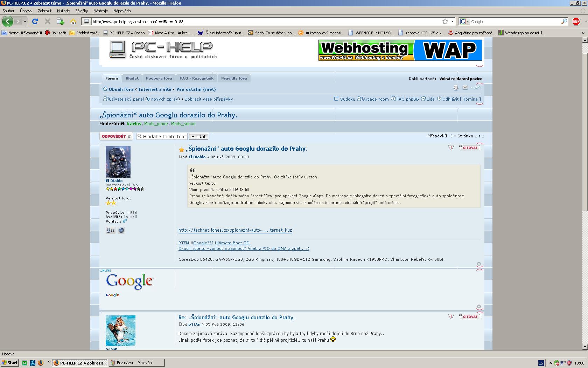Viewport: 588px width, 368px height.
Task: Open the Sudoku link
Action: pos(348,99)
